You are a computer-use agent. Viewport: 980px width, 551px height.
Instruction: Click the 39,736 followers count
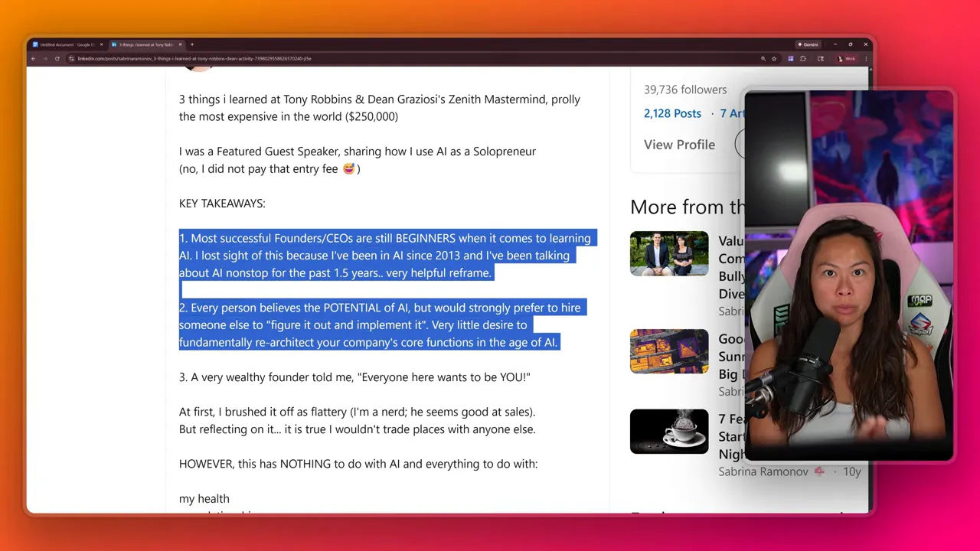coord(685,90)
